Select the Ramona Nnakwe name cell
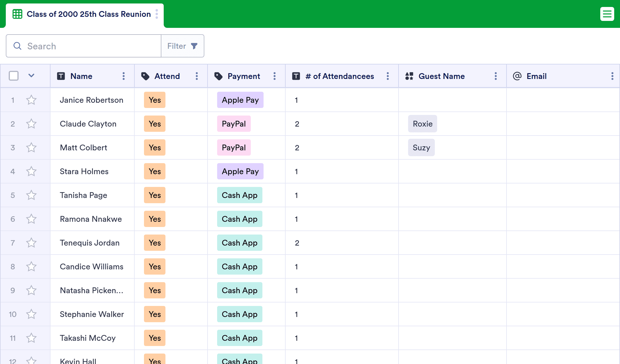This screenshot has width=620, height=364. tap(92, 219)
